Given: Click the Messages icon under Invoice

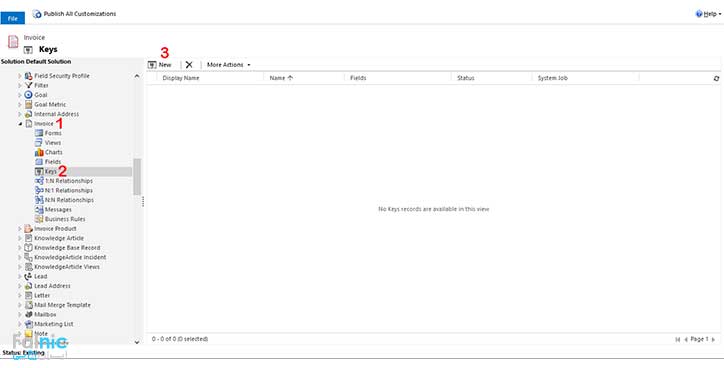Looking at the screenshot, I should click(39, 210).
